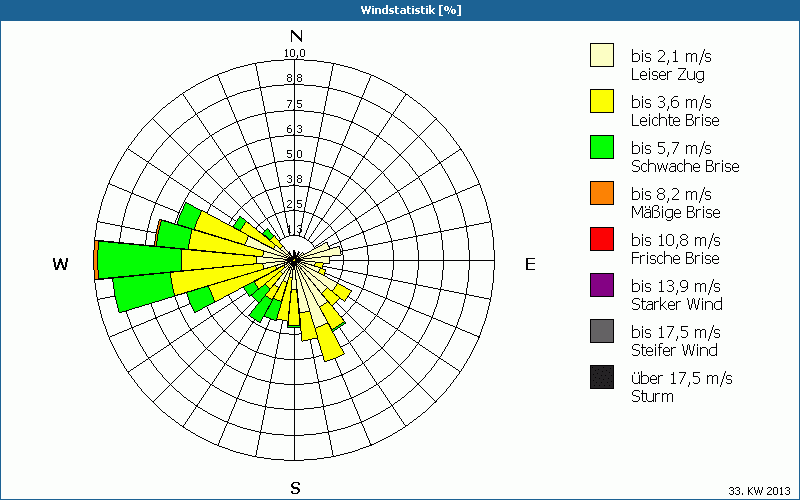Click the '2,5' ring scale value
Image resolution: width=800 pixels, height=500 pixels.
(x=294, y=204)
